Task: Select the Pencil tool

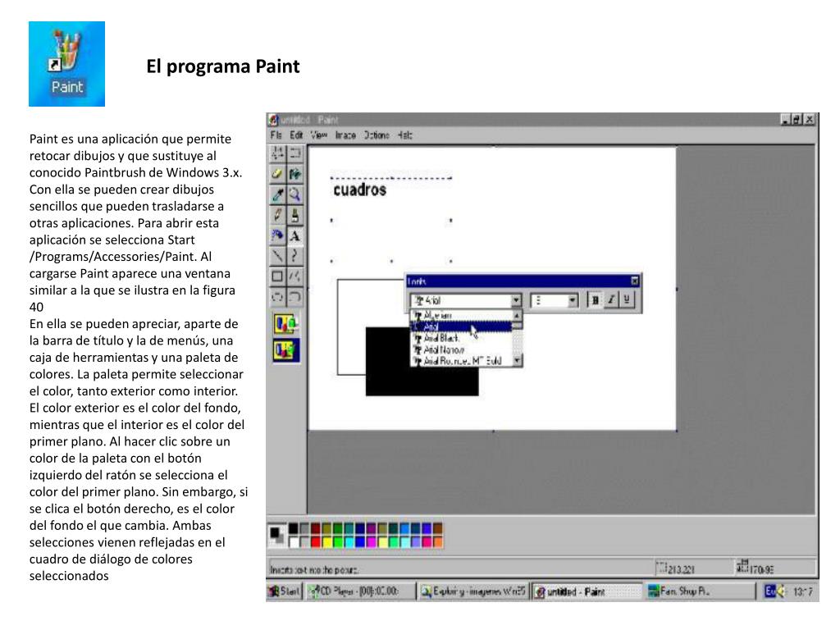Action: click(277, 215)
